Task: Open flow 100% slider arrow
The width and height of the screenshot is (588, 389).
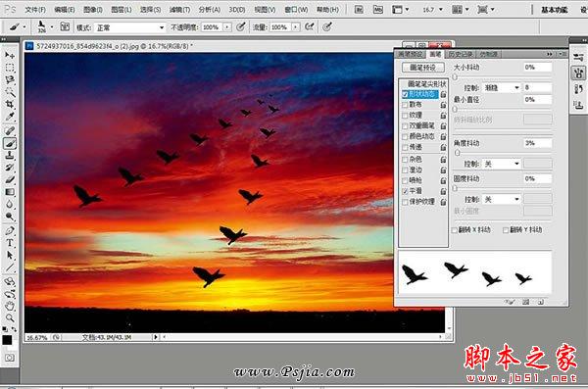Action: point(296,27)
